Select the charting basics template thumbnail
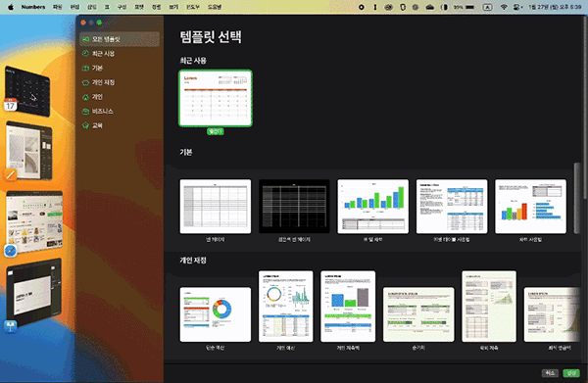The height and width of the screenshot is (383, 588). 530,206
